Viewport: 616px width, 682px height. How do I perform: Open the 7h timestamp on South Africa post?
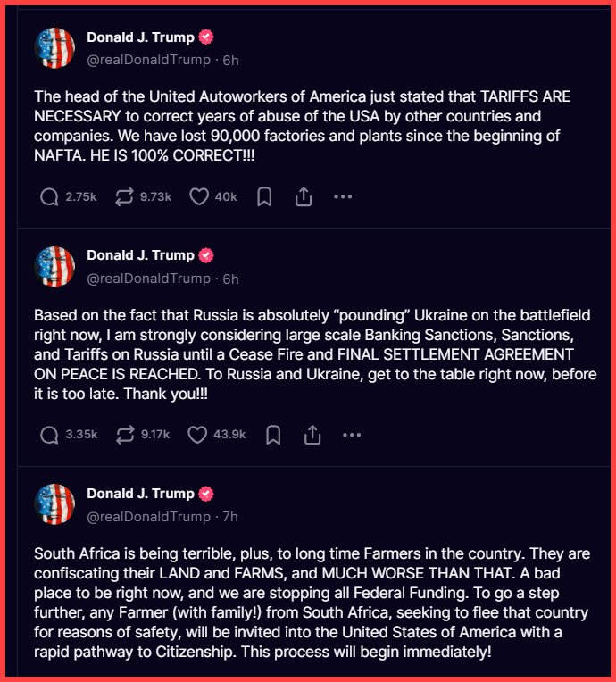pyautogui.click(x=230, y=517)
